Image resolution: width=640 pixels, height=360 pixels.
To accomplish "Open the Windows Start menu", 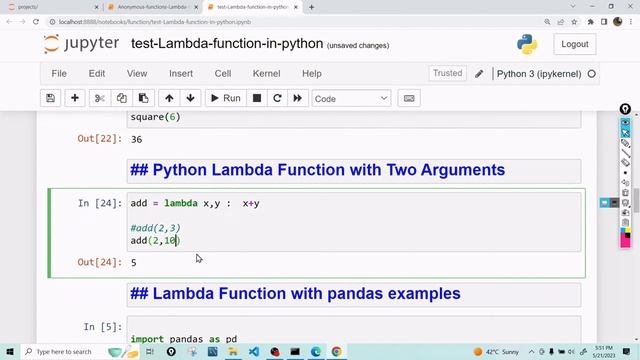I will coord(10,351).
